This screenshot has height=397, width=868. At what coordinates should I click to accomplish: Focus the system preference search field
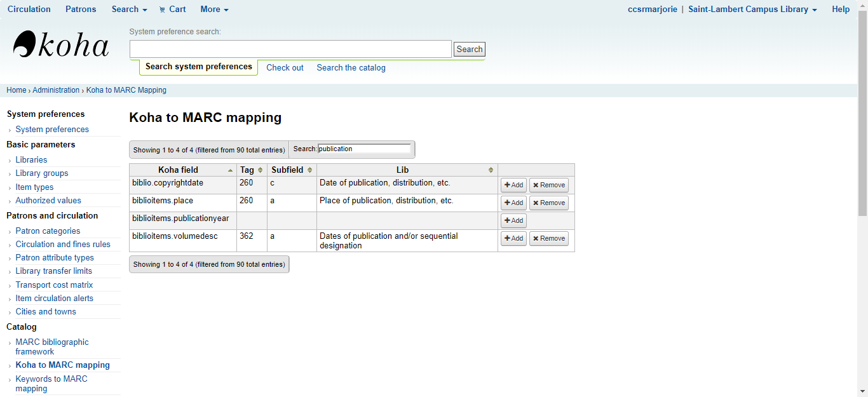(290, 49)
